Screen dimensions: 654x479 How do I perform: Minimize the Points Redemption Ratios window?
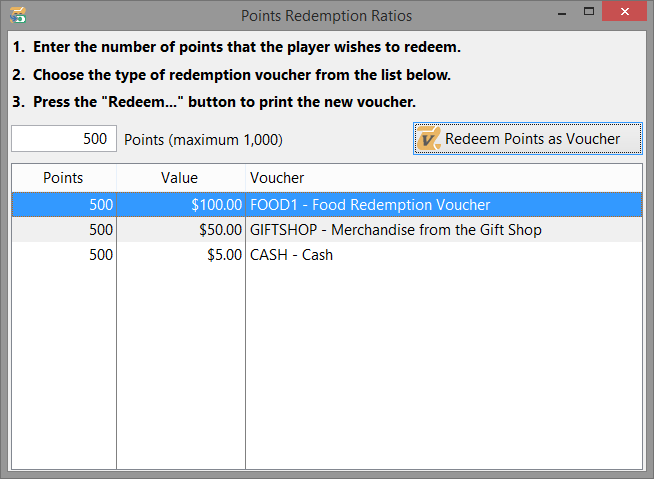tap(562, 13)
